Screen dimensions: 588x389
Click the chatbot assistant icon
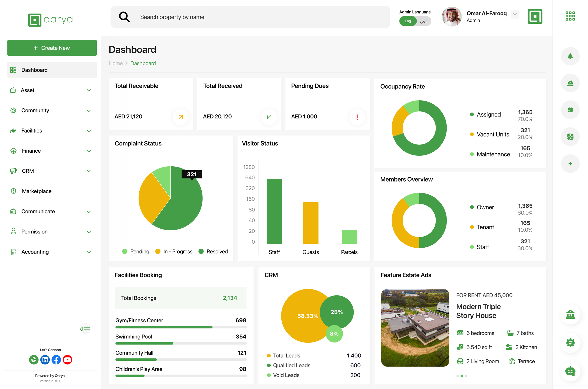point(570,371)
